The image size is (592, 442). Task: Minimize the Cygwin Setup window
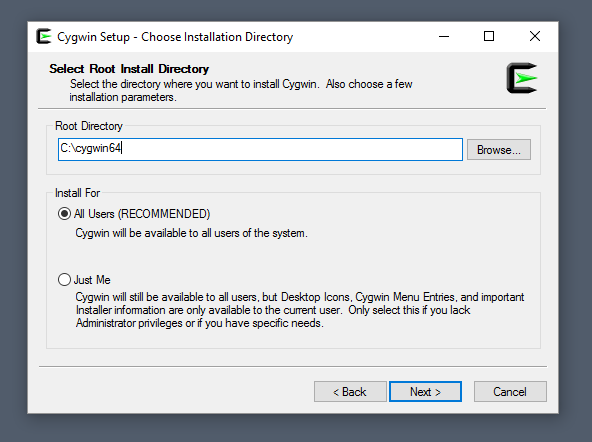(444, 37)
